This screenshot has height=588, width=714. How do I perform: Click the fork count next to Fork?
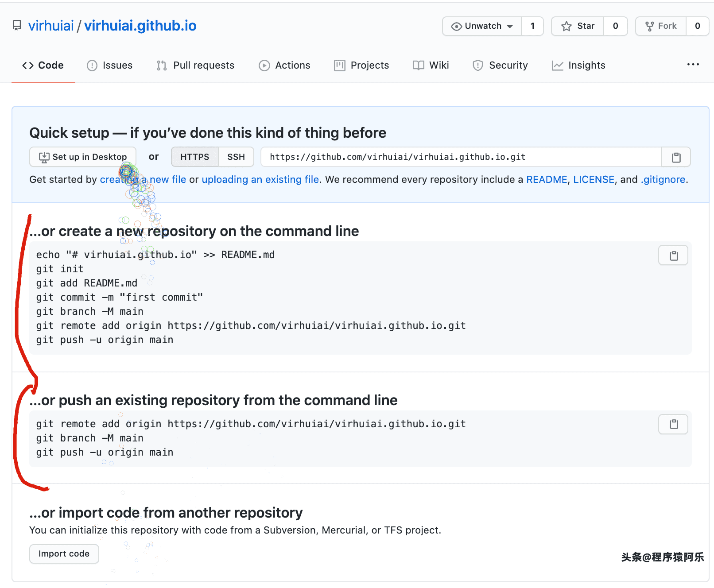point(697,26)
